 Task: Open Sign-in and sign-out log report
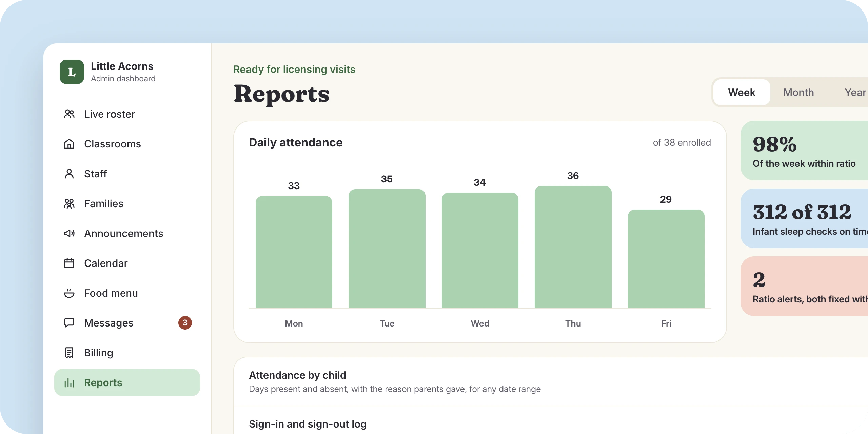pyautogui.click(x=551, y=420)
